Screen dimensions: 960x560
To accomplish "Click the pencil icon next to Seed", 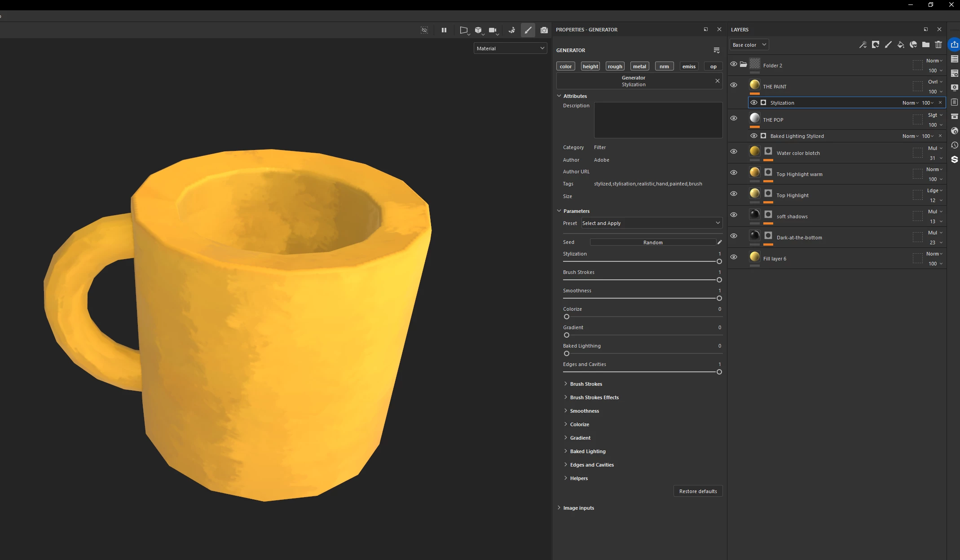I will [719, 242].
